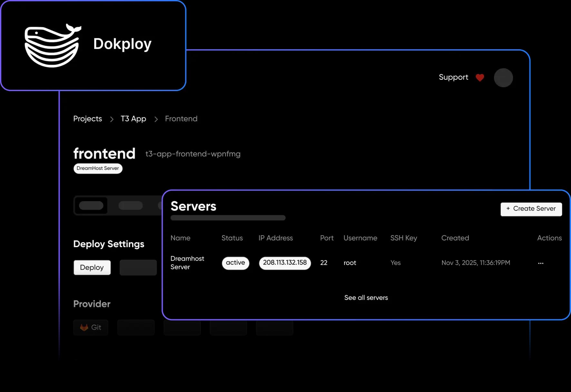This screenshot has width=571, height=392.
Task: Click the Dokploy brand name text
Action: [x=122, y=44]
